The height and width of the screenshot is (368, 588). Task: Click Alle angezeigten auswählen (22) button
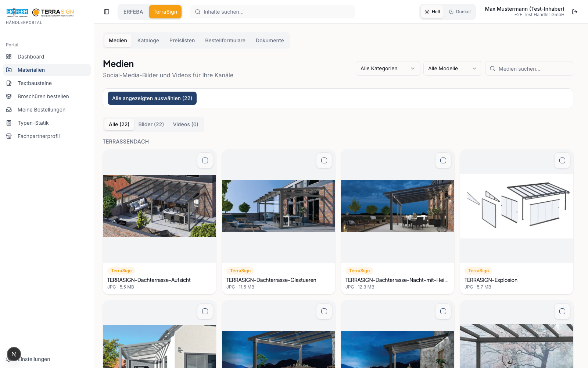coord(152,98)
